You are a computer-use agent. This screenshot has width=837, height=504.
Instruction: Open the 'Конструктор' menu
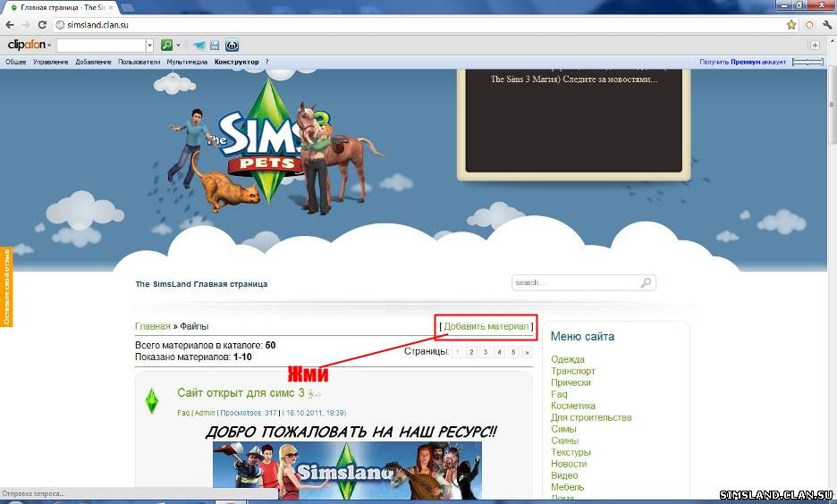tap(236, 62)
